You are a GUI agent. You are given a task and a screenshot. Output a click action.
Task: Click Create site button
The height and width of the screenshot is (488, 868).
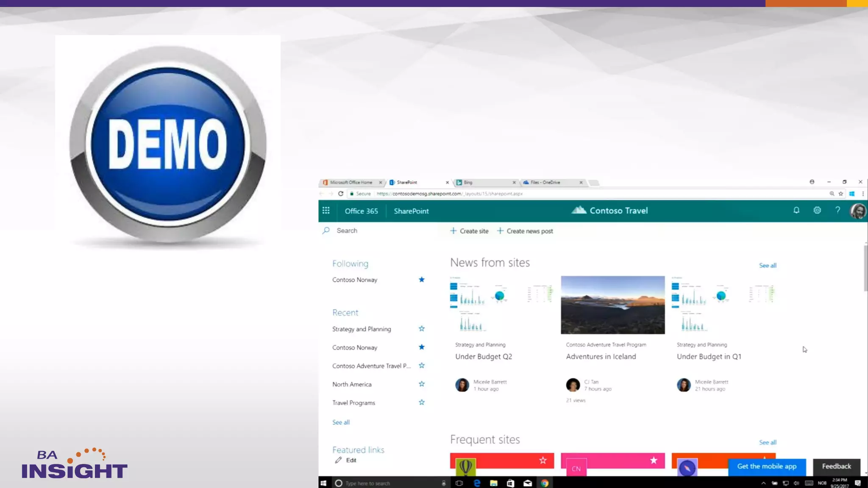[x=469, y=231]
